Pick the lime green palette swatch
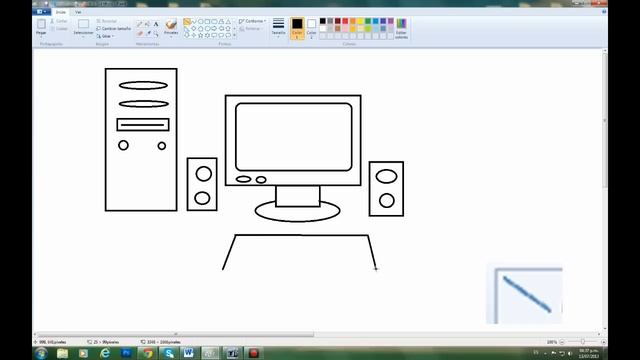 (368, 29)
